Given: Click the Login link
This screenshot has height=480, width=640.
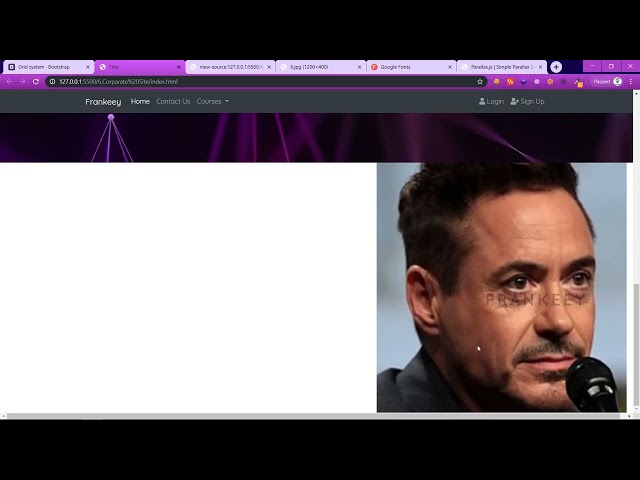Looking at the screenshot, I should pyautogui.click(x=491, y=102).
